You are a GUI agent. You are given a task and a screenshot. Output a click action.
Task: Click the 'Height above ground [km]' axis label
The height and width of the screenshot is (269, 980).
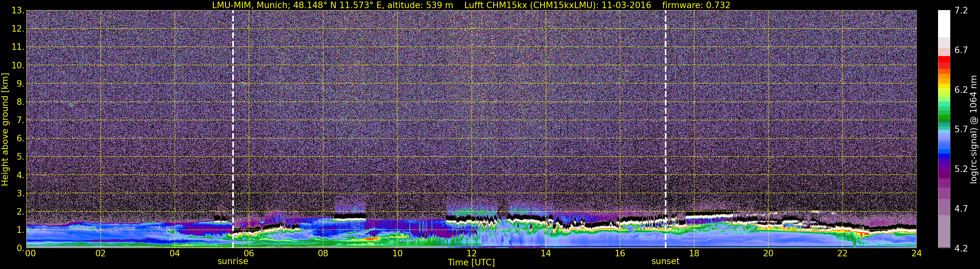point(5,130)
